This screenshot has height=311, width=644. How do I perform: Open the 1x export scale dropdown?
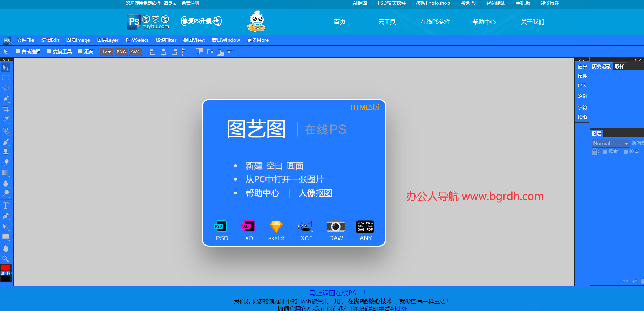[106, 52]
